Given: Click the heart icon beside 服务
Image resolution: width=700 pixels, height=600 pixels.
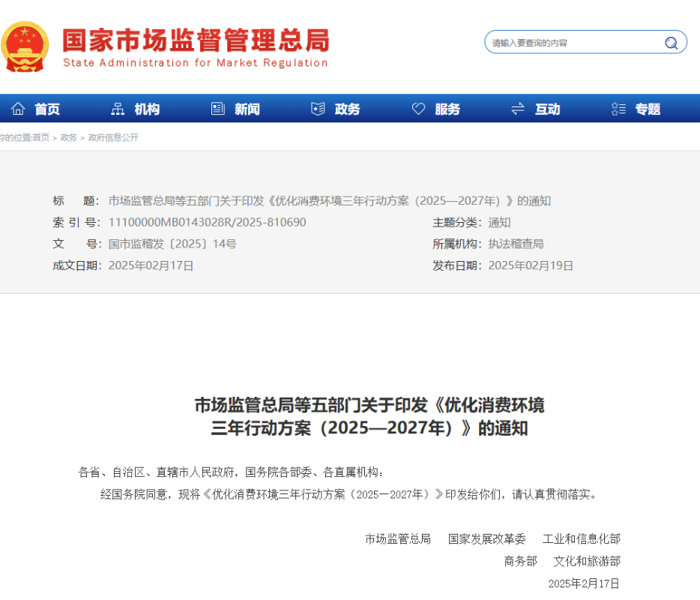Looking at the screenshot, I should [x=418, y=109].
